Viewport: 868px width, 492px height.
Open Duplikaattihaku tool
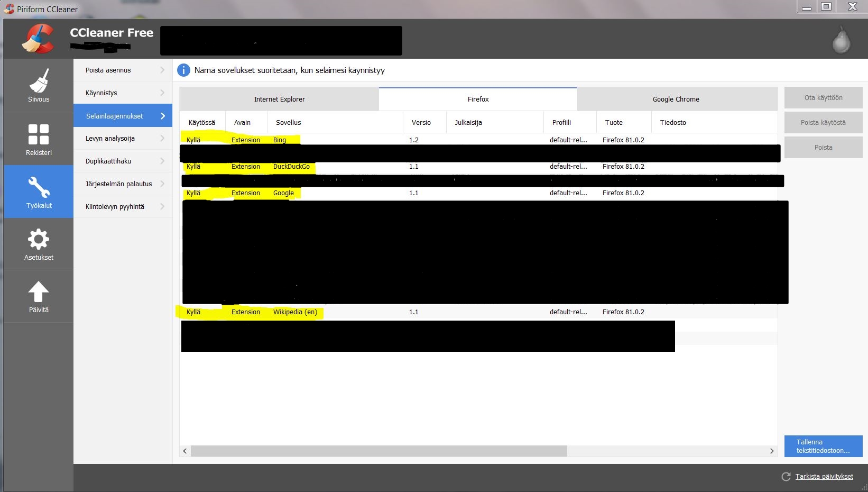[x=123, y=161]
